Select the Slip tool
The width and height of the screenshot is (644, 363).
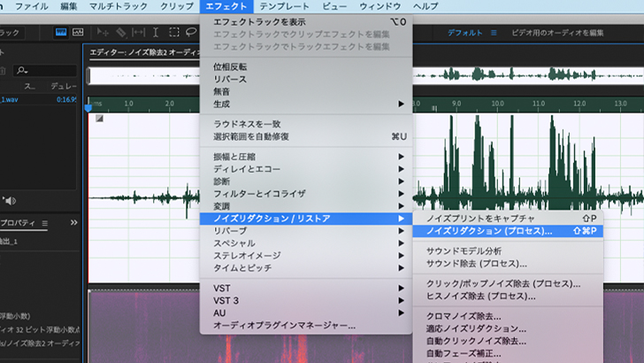pos(138,33)
